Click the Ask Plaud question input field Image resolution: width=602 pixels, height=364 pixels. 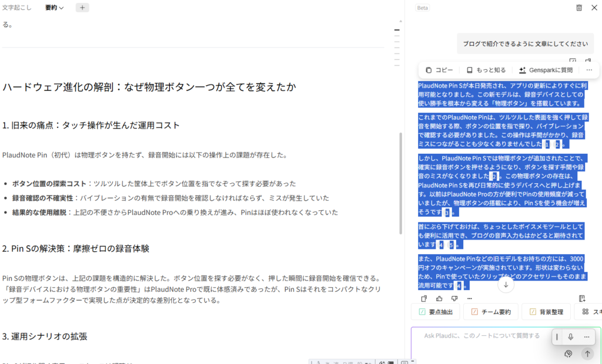pos(482,336)
